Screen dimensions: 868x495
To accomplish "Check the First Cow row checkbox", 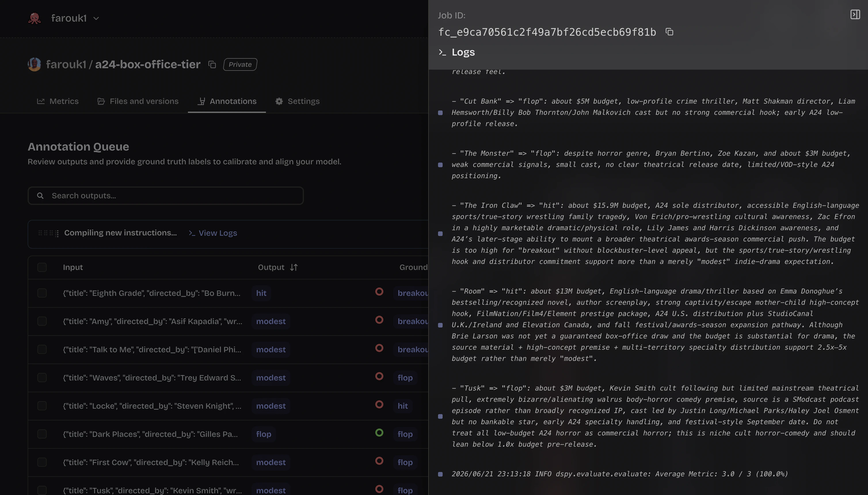I will 42,462.
